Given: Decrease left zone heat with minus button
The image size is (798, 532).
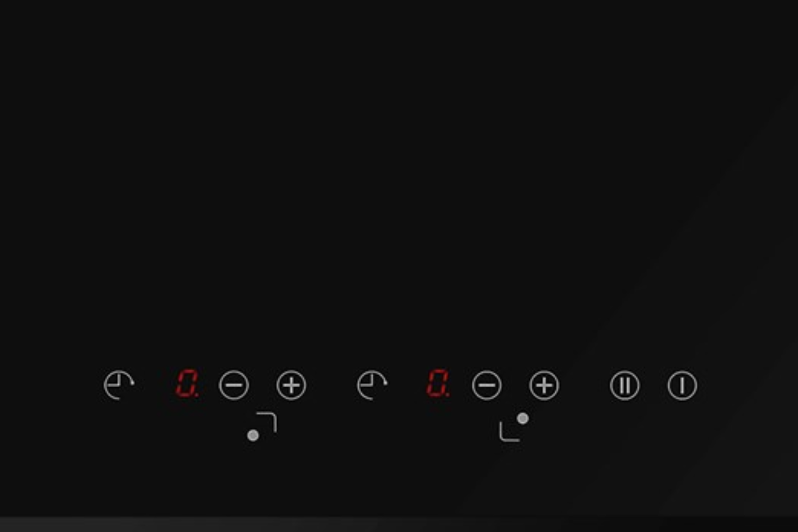Looking at the screenshot, I should pyautogui.click(x=234, y=385).
